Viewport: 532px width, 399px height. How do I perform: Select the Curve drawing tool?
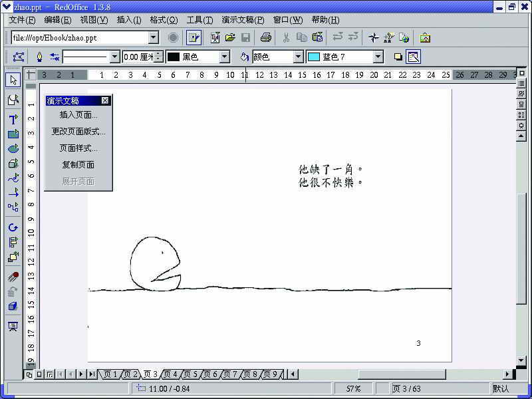(x=13, y=178)
